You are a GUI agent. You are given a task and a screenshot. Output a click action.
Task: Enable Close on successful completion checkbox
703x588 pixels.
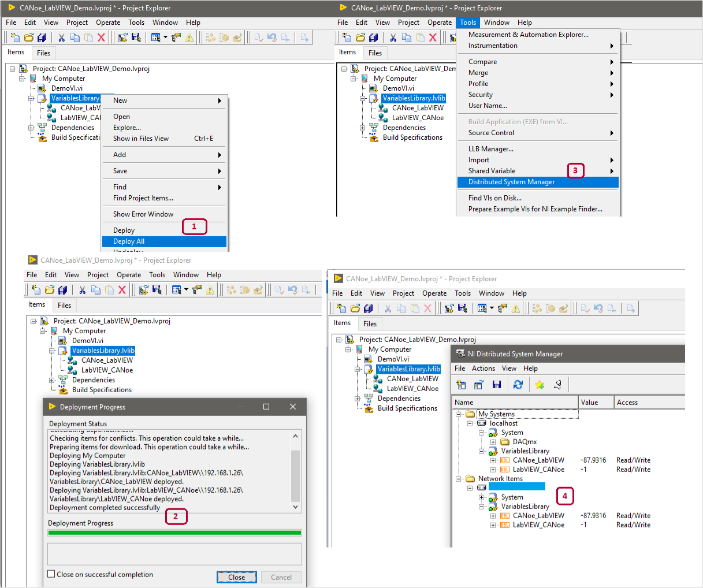pos(51,574)
